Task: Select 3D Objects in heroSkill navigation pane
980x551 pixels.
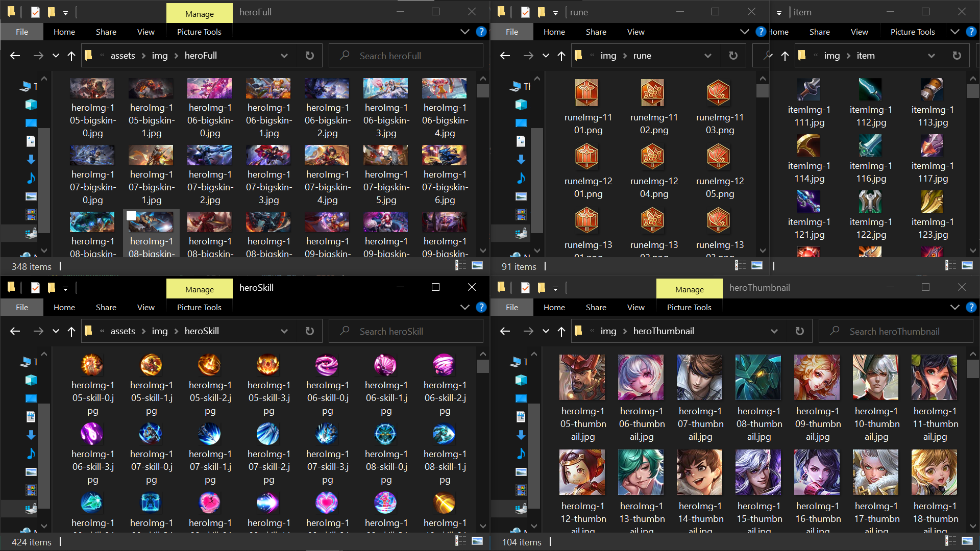Action: 31,380
